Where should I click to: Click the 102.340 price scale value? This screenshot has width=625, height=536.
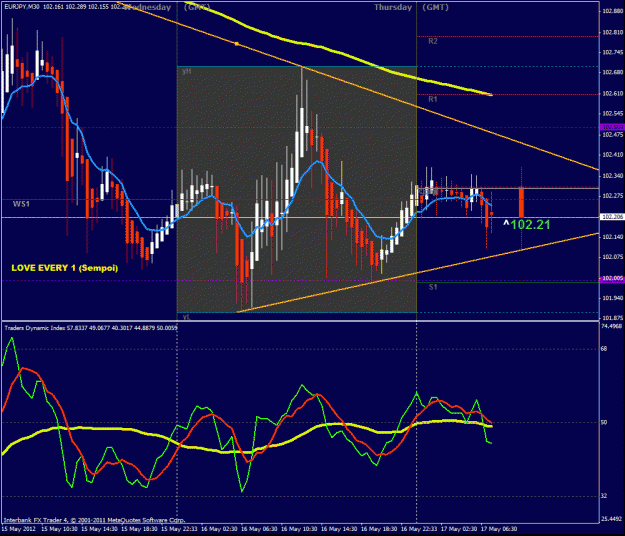point(613,176)
